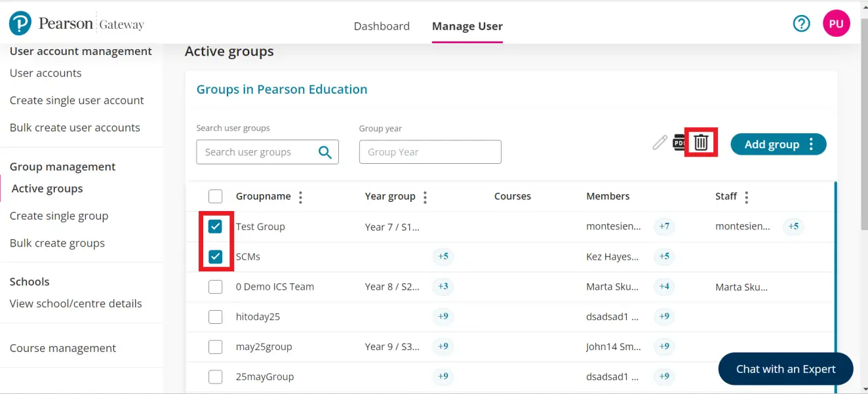Click the search magnifier icon

pyautogui.click(x=325, y=152)
